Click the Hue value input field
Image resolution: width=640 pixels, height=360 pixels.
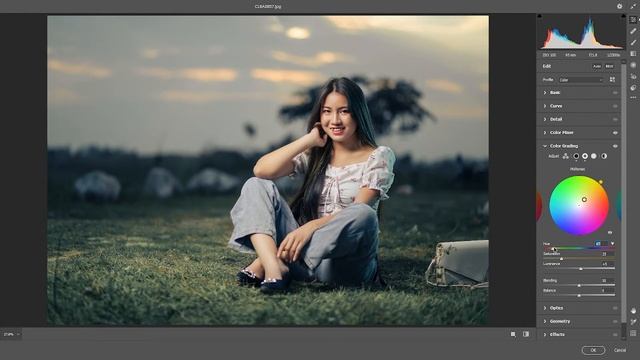coord(601,244)
